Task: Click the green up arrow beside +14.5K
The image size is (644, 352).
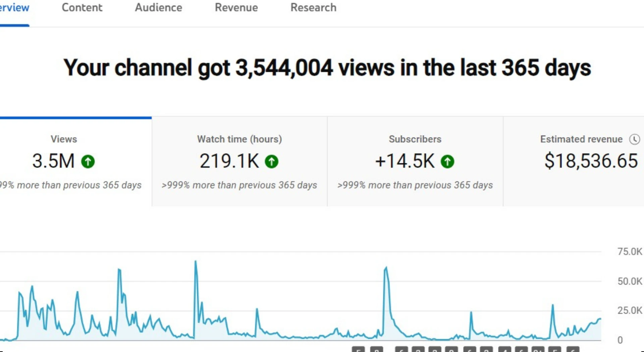Action: (x=447, y=162)
